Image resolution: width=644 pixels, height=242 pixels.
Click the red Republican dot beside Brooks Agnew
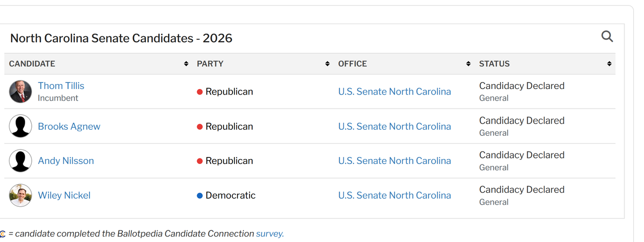click(200, 127)
